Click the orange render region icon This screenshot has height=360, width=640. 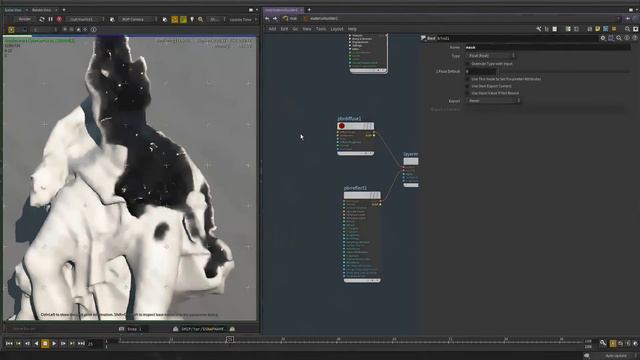[175, 19]
